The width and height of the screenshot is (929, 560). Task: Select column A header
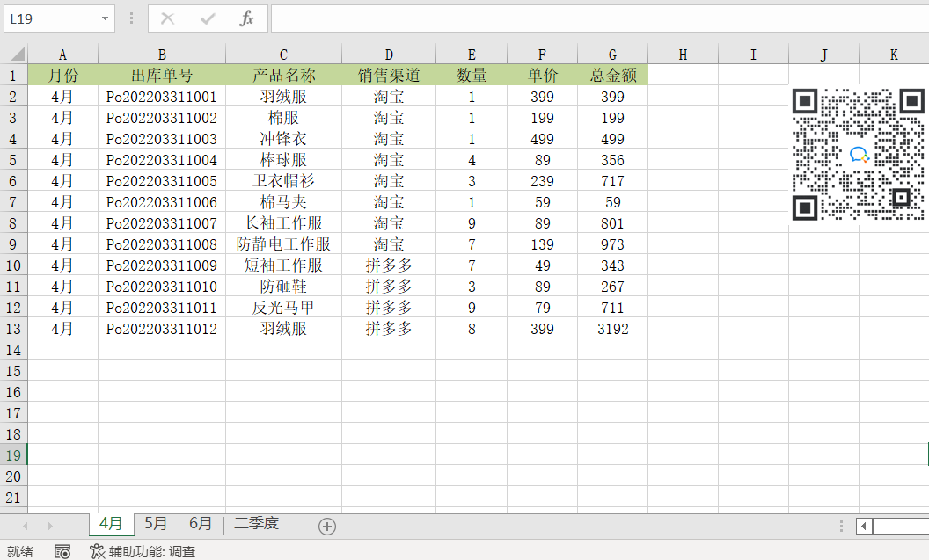click(x=62, y=55)
